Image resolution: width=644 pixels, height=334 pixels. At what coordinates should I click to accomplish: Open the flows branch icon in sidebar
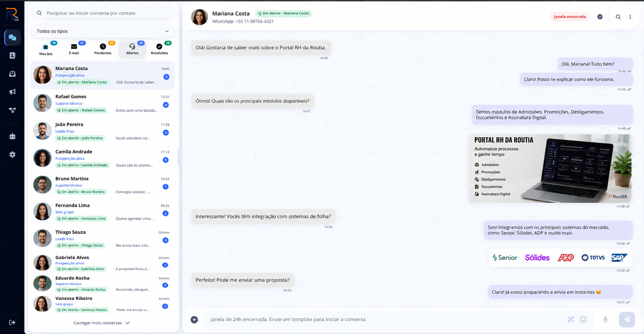(x=13, y=110)
